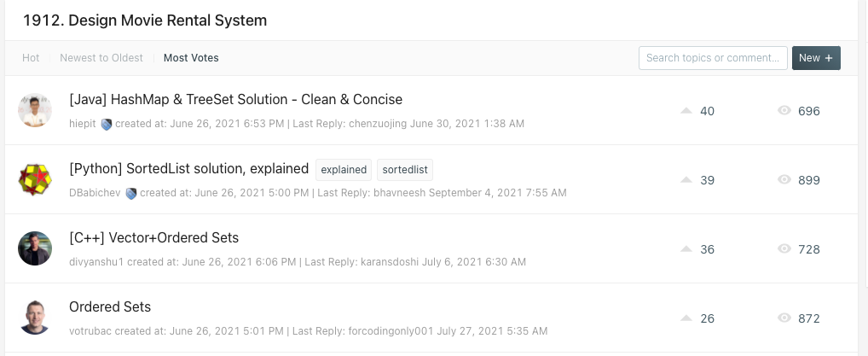Sort discussions by Newest to Oldest
Screen dimensions: 868x356
click(101, 58)
